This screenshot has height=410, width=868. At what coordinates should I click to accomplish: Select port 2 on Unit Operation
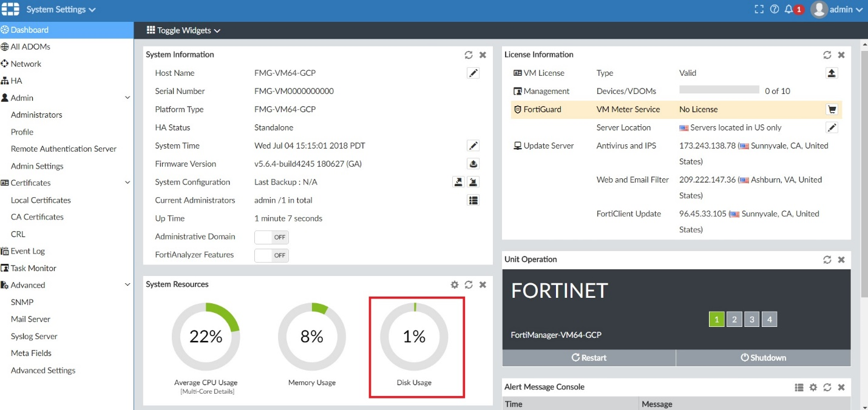(x=734, y=320)
